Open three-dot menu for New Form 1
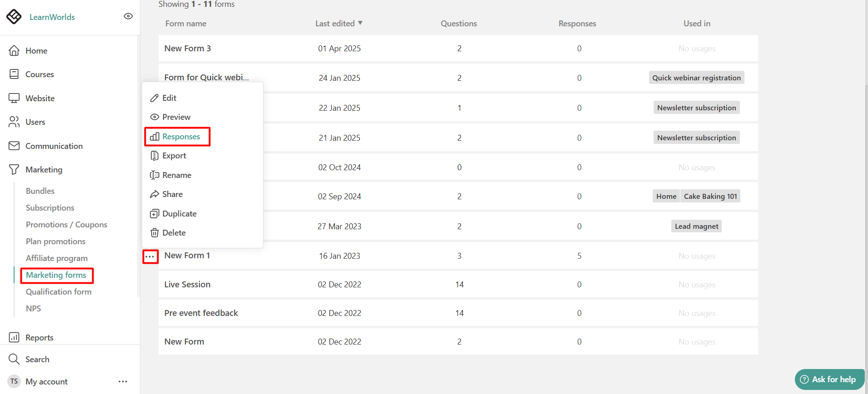This screenshot has width=868, height=394. [150, 256]
